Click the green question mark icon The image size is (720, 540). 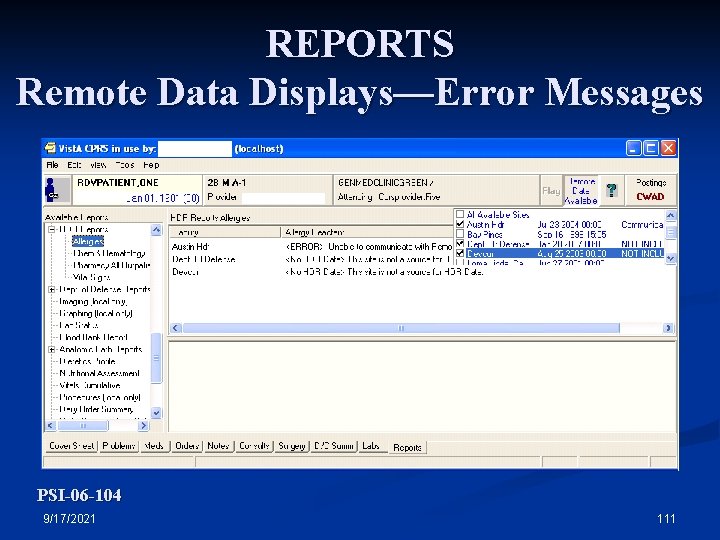[x=612, y=190]
